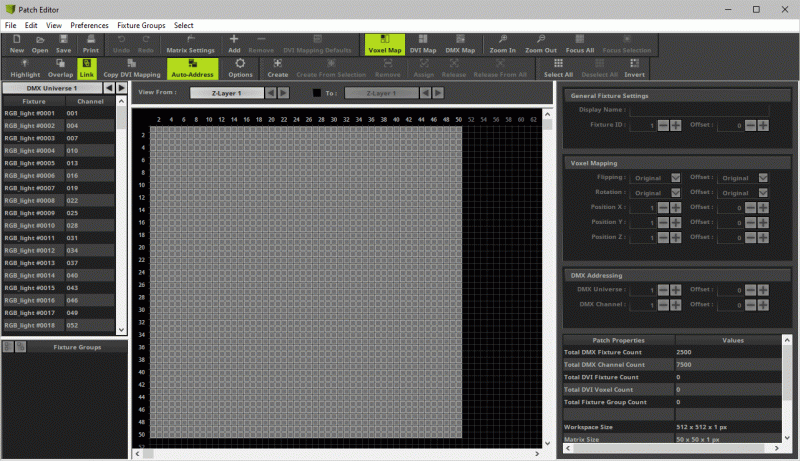
Task: Go to previous DMX Universe arrow
Action: tap(109, 88)
